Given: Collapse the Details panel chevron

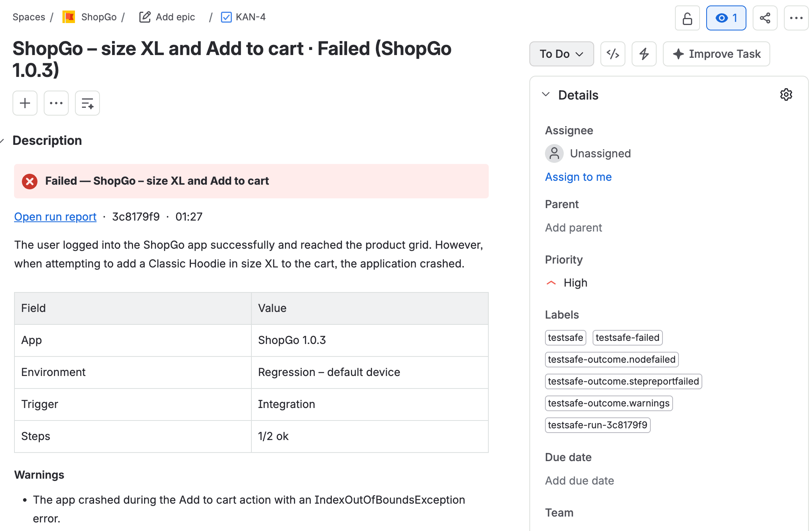Looking at the screenshot, I should pyautogui.click(x=546, y=94).
